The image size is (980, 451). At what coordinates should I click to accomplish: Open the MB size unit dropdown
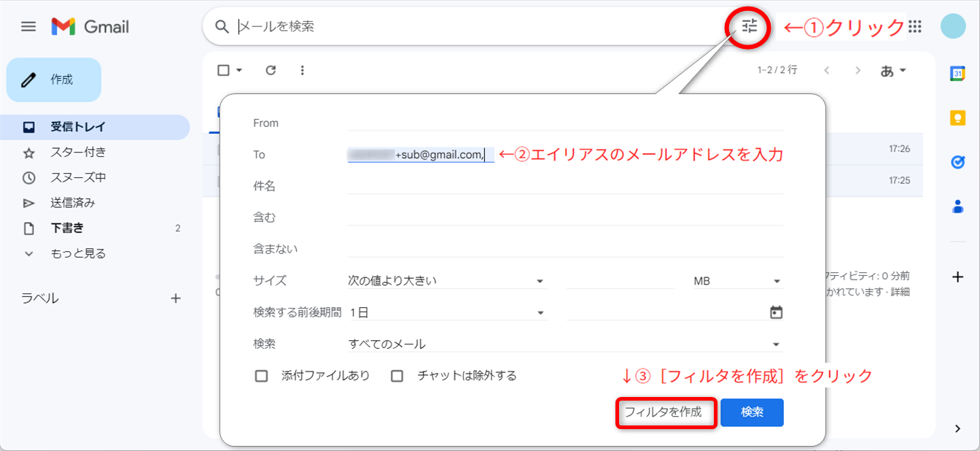[x=736, y=281]
